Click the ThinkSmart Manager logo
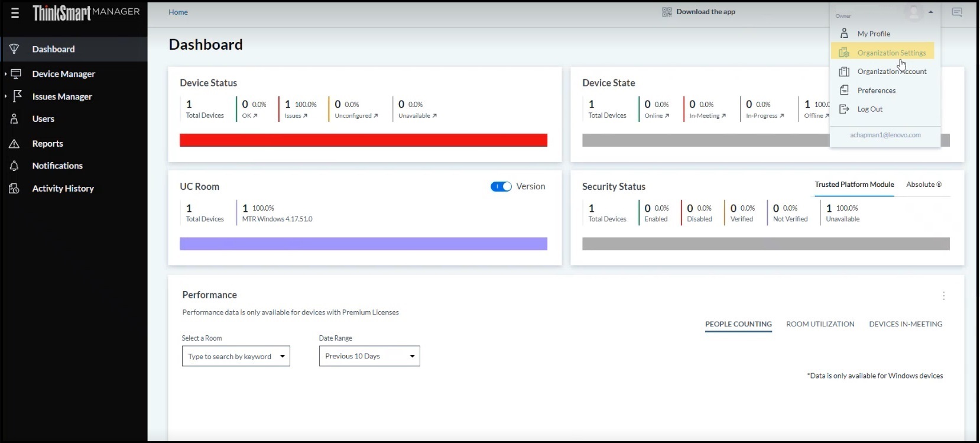Screen dimensions: 980x443 point(86,12)
